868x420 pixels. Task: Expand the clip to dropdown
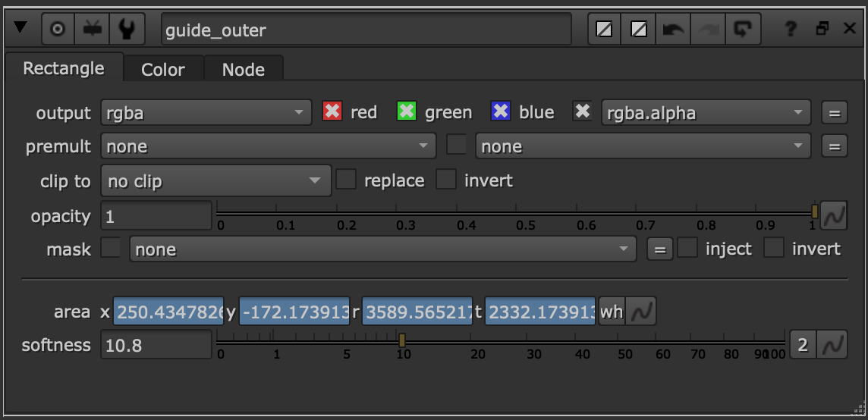[215, 181]
